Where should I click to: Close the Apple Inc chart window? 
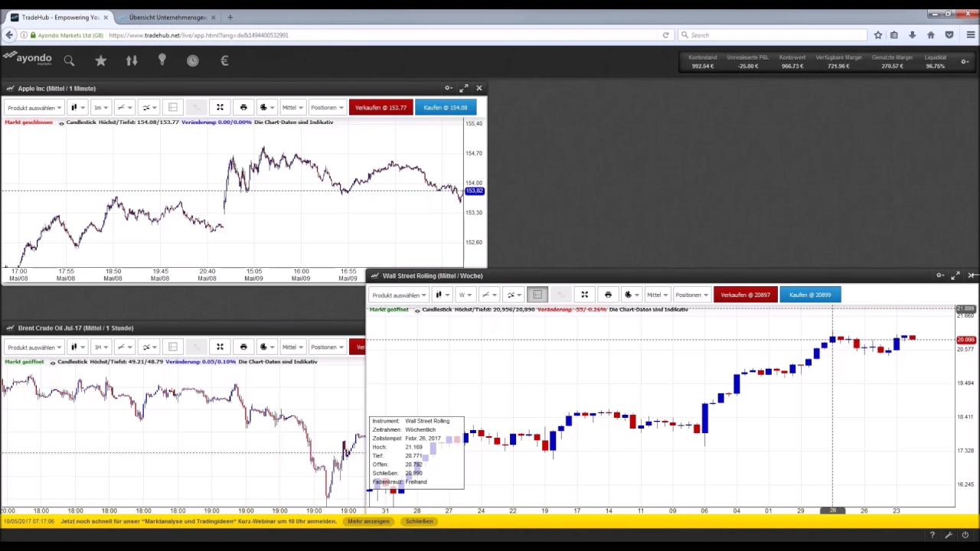479,88
